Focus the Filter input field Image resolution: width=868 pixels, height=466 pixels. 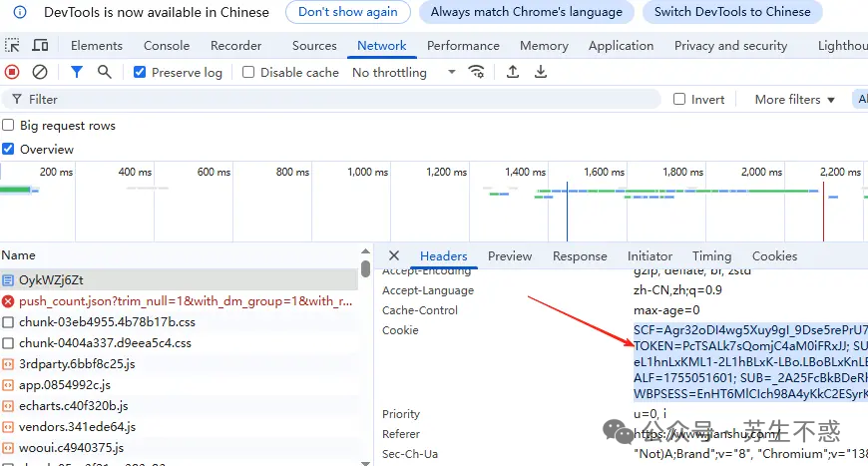point(332,99)
